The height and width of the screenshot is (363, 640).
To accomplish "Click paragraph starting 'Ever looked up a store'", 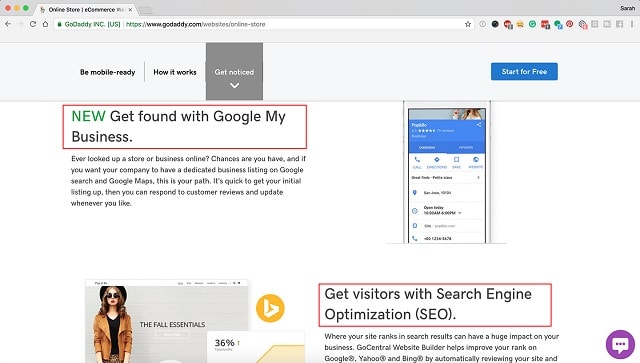I will (188, 181).
